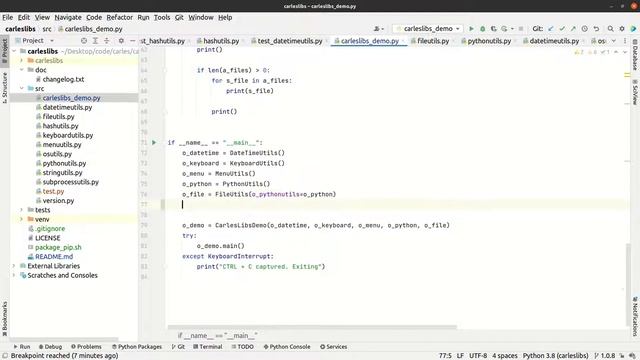
Task: Expand Scratches and Consoles node
Action: coord(15,275)
